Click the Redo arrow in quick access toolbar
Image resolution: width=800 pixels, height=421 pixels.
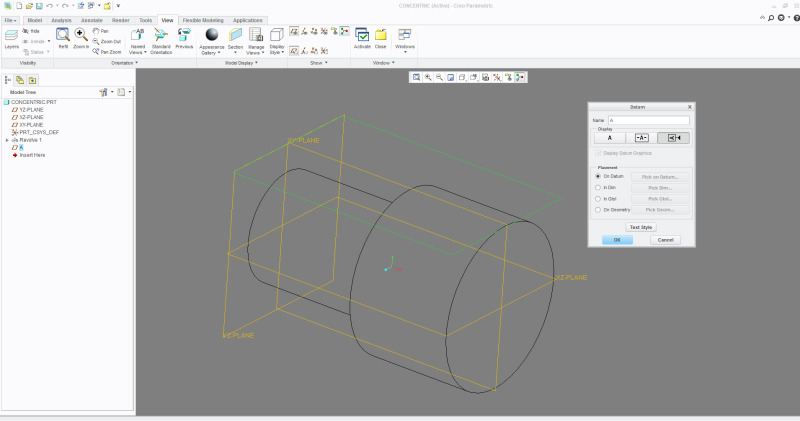(65, 6)
